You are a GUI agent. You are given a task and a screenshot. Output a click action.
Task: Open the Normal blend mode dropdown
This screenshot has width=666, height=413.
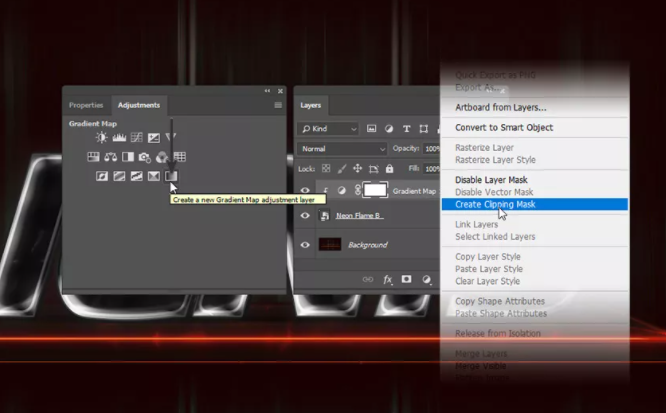(343, 149)
